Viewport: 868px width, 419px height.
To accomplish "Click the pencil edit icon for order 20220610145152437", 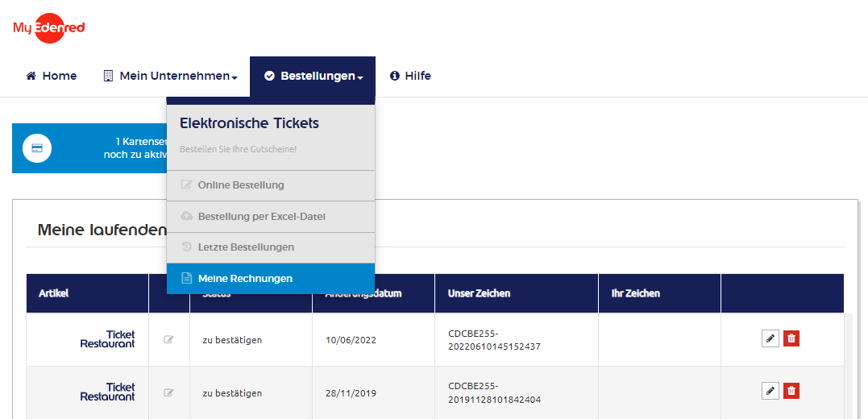I will point(770,338).
